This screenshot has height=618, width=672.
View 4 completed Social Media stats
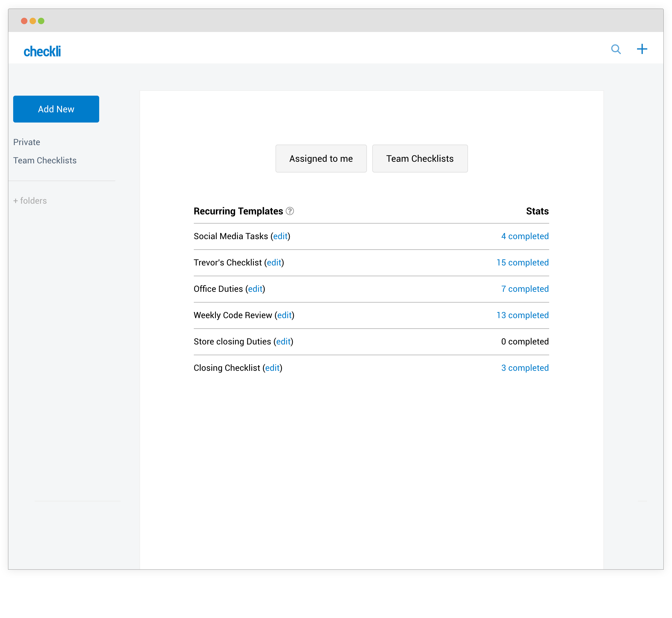525,236
